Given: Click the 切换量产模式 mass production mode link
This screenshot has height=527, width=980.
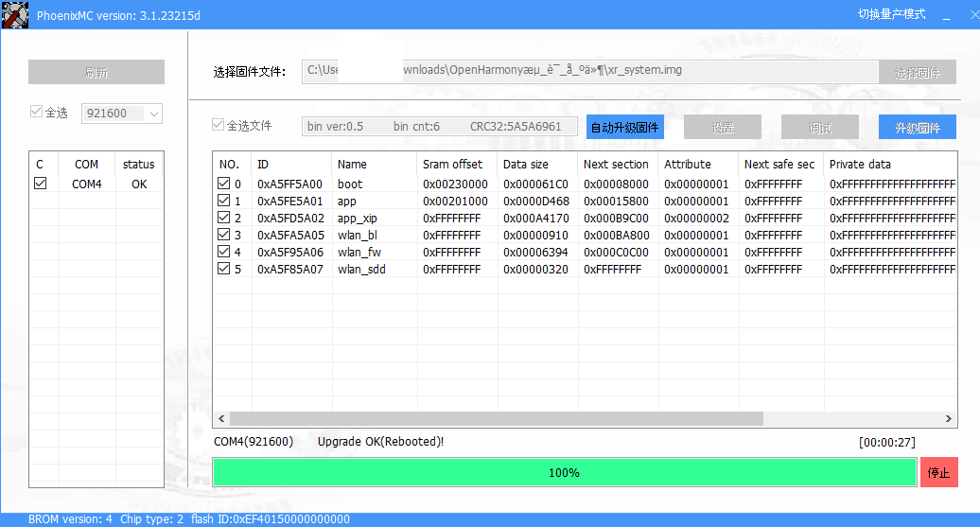Looking at the screenshot, I should point(891,14).
